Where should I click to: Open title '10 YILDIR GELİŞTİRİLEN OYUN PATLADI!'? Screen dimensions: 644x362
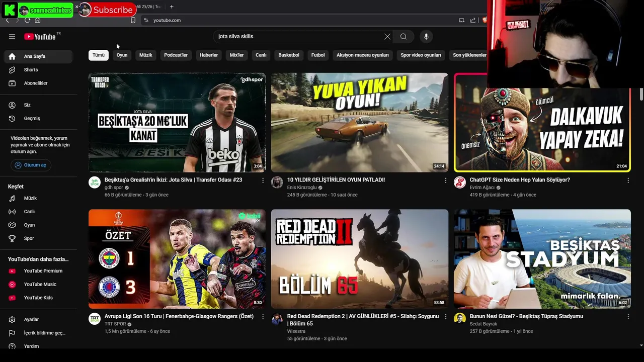[x=336, y=179]
